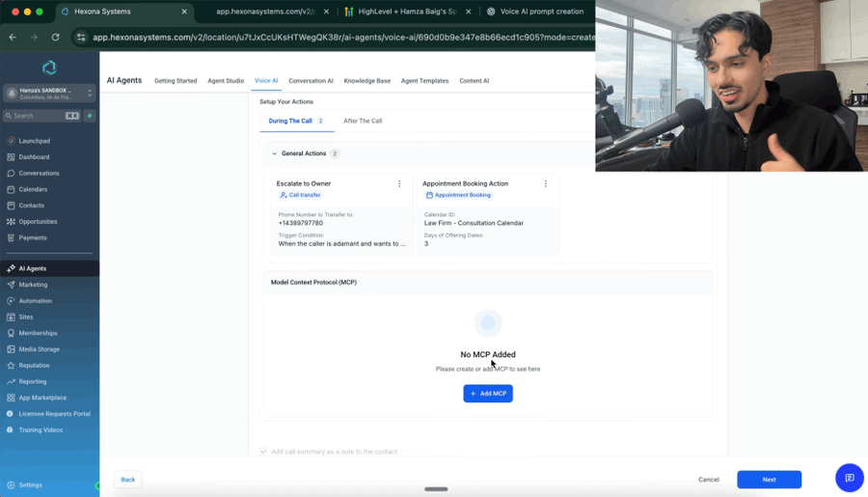Click the Cancel button
This screenshot has width=868, height=497.
pyautogui.click(x=709, y=480)
